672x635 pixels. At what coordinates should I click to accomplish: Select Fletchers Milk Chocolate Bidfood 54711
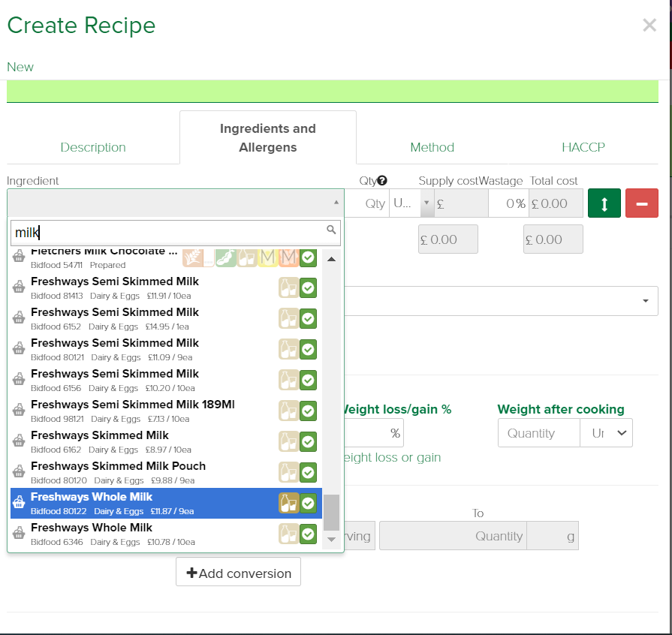pos(166,259)
